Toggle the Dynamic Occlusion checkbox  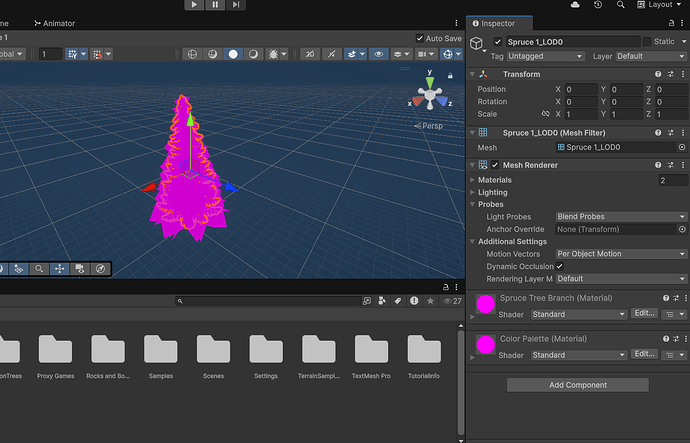click(x=559, y=266)
